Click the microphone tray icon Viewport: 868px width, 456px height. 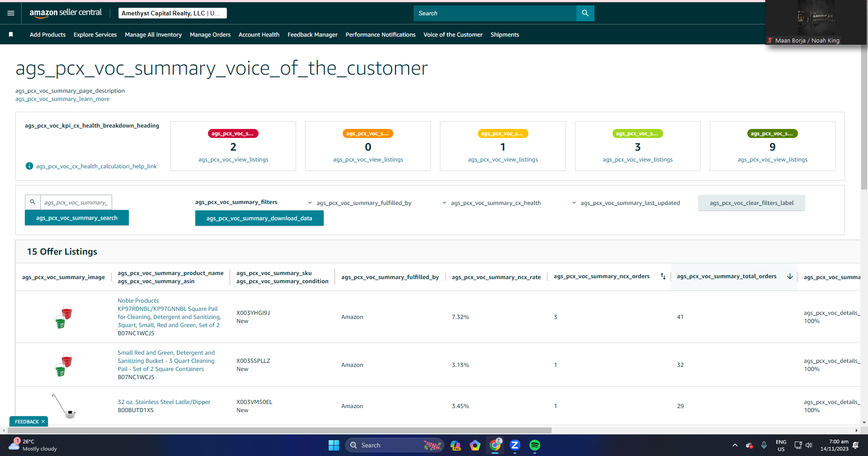tap(764, 446)
